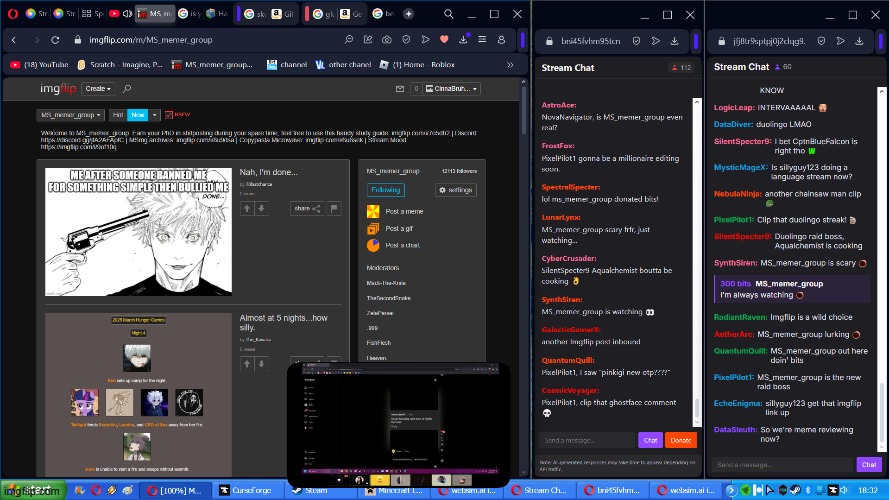Flag the "Nah, I'm done..." post
Viewport: 889px width, 500px height.
[x=334, y=209]
